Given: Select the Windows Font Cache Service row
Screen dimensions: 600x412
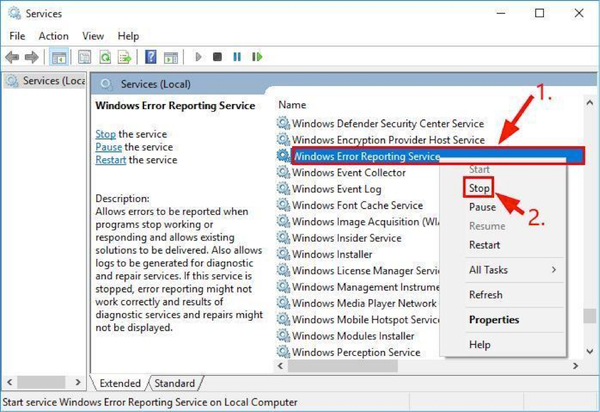Looking at the screenshot, I should [x=357, y=205].
